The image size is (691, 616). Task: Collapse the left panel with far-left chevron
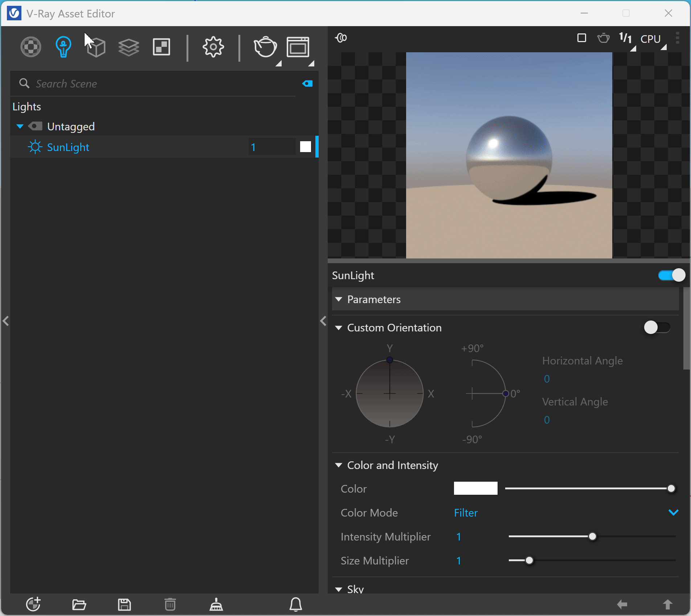point(5,321)
